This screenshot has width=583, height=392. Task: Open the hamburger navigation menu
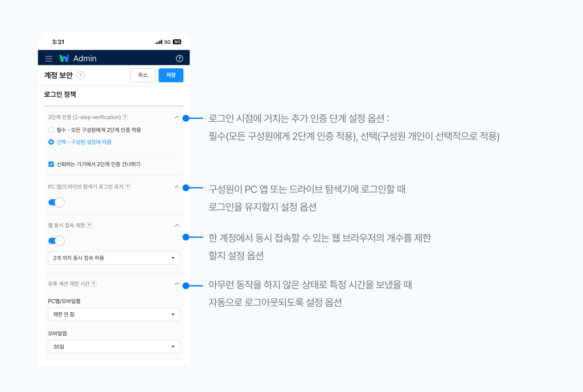[x=48, y=57]
